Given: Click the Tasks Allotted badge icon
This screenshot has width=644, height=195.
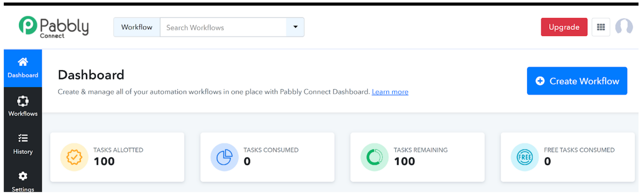Looking at the screenshot, I should 74,157.
